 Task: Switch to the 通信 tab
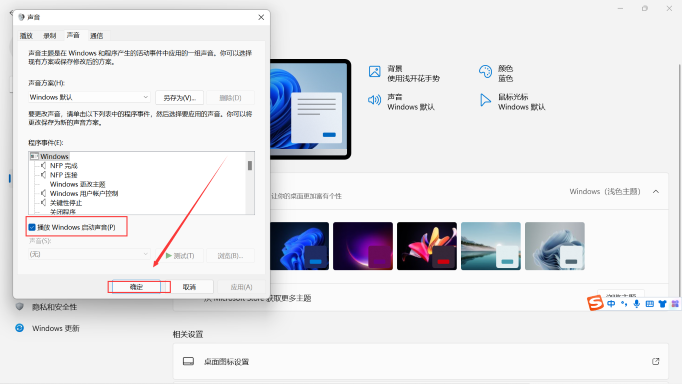[x=97, y=36]
